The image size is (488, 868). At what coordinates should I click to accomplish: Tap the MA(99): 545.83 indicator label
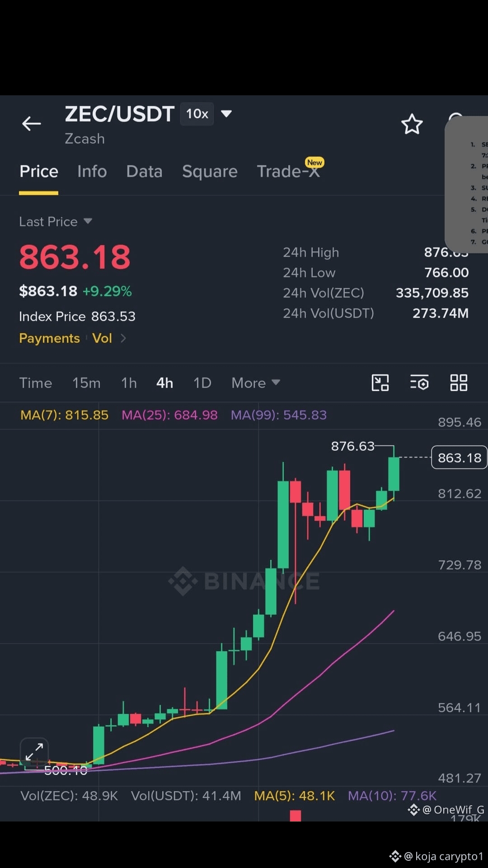click(279, 415)
